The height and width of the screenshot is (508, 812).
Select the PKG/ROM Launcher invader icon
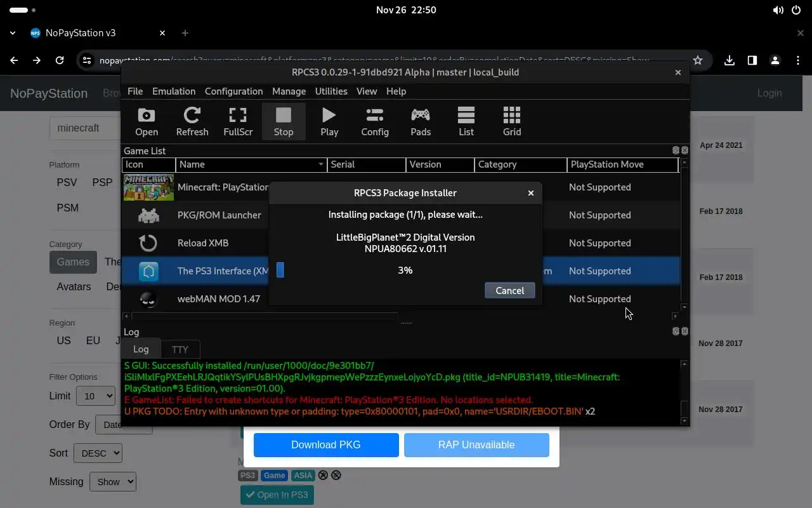(x=148, y=215)
